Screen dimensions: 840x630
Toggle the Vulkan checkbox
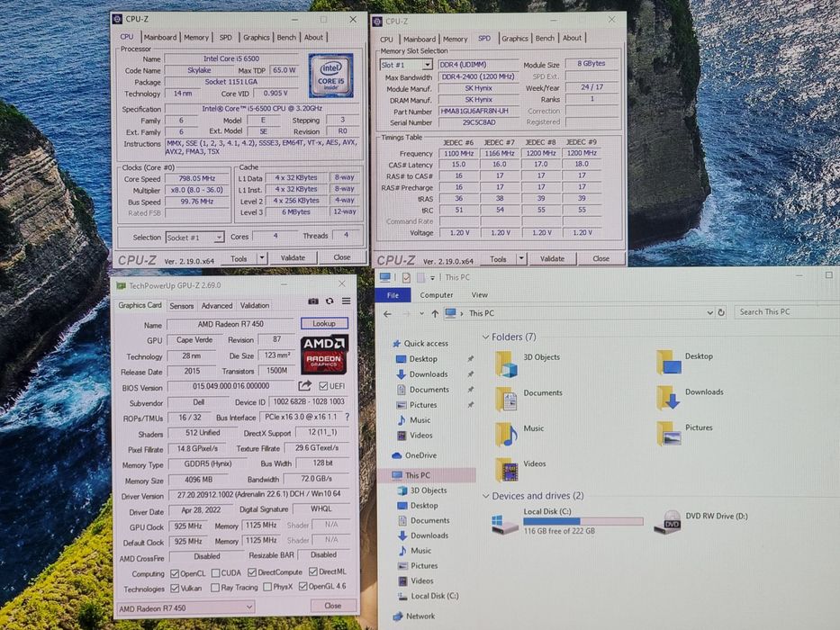tap(174, 589)
